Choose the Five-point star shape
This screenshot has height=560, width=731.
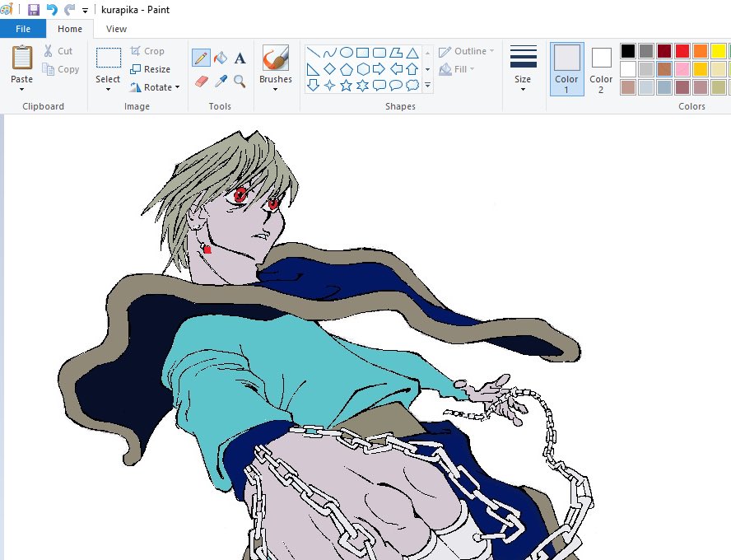[346, 86]
